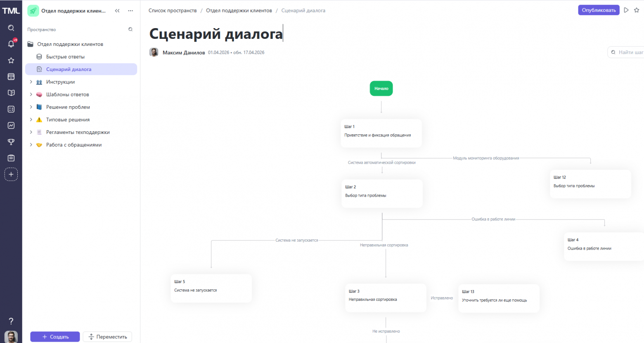Expand the Инструкции tree item
This screenshot has width=644, height=343.
pos(31,82)
